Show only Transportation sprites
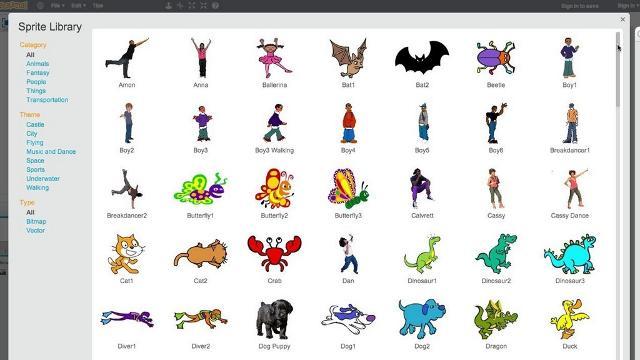Image resolution: width=640 pixels, height=360 pixels. tap(47, 100)
